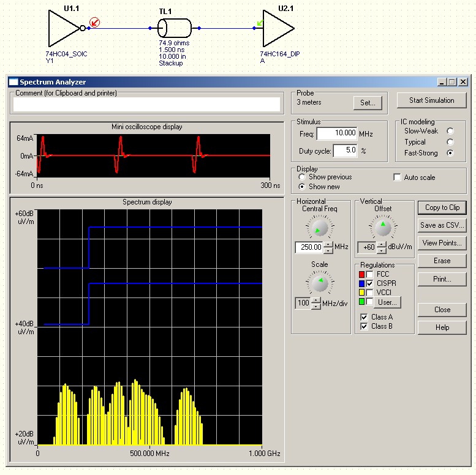Select the TL1 transmission line symbol

(174, 28)
